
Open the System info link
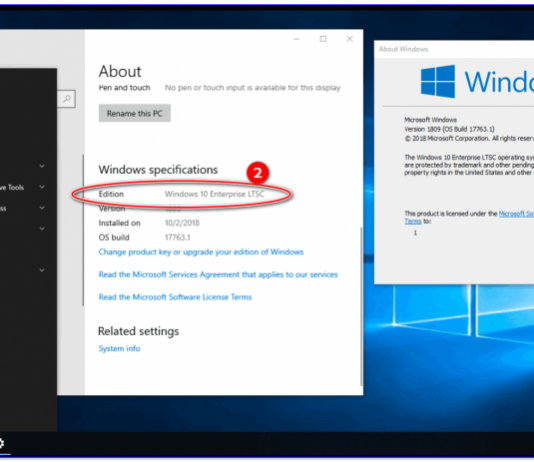coord(119,348)
